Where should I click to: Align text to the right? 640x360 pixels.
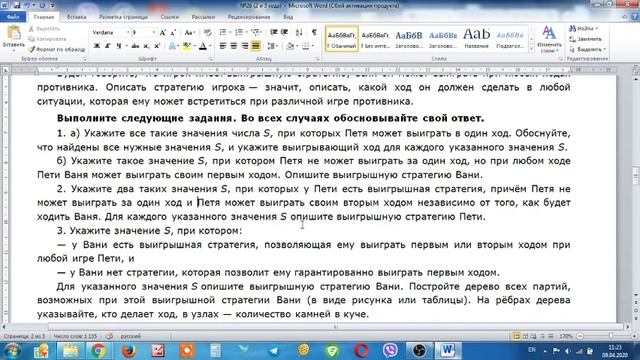pyautogui.click(x=244, y=46)
